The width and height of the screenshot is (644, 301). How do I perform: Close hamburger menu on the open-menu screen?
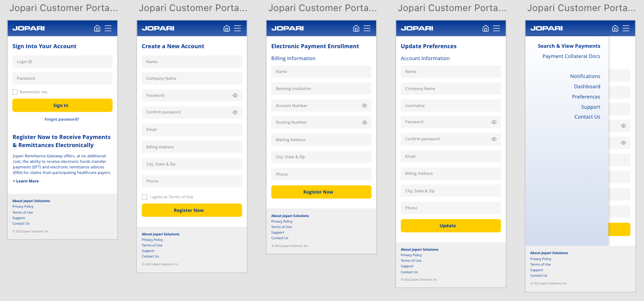pos(626,28)
